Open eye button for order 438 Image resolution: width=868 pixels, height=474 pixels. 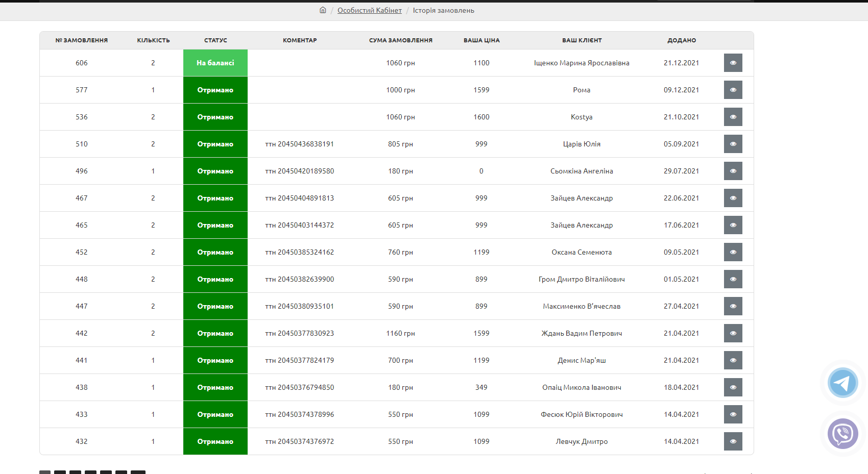coord(733,387)
